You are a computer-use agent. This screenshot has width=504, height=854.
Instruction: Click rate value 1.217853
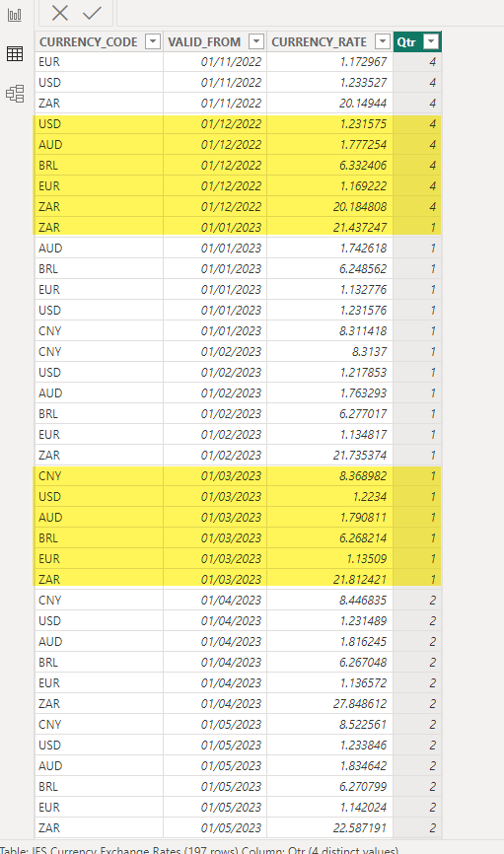pos(363,373)
